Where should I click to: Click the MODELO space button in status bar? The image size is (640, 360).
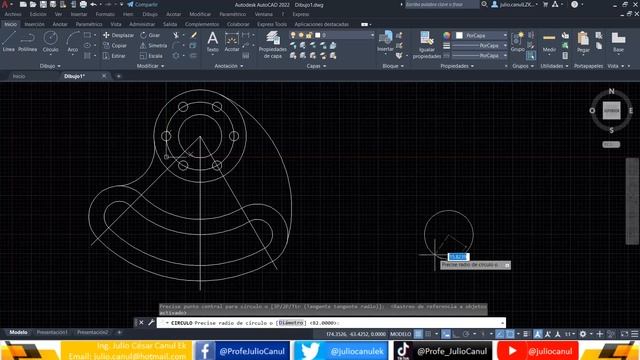[x=400, y=334]
